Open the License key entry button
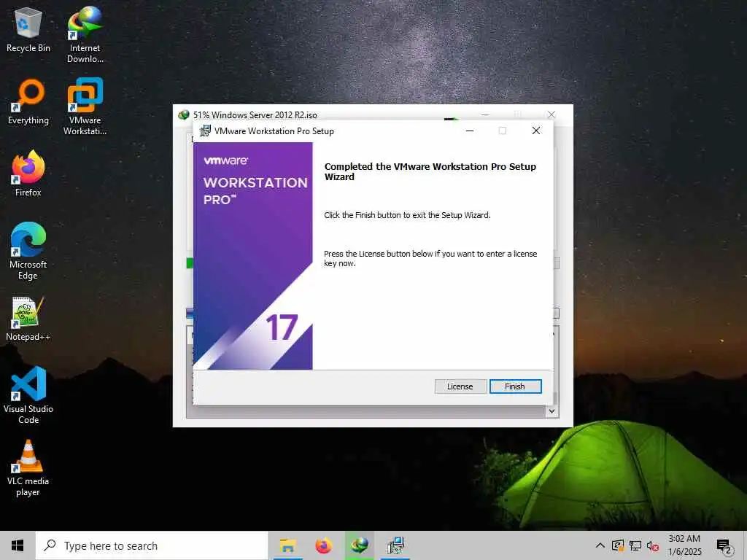Screen dimensions: 747x560 [x=460, y=386]
